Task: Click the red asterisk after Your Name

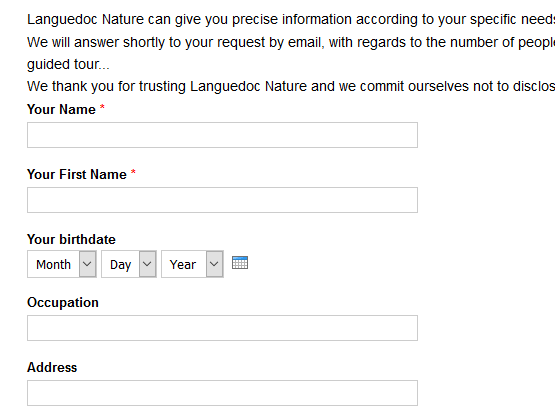Action: (x=102, y=107)
